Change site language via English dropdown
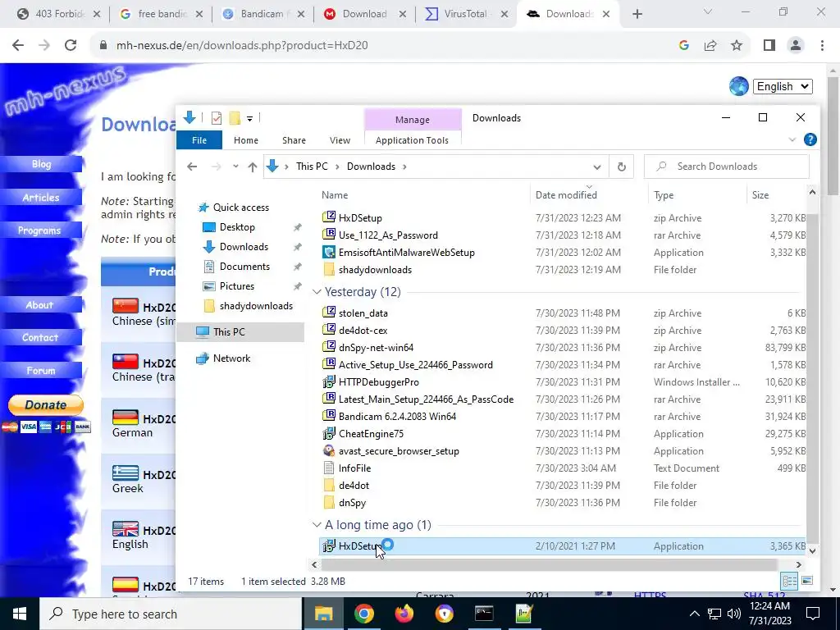The image size is (840, 630). point(783,86)
